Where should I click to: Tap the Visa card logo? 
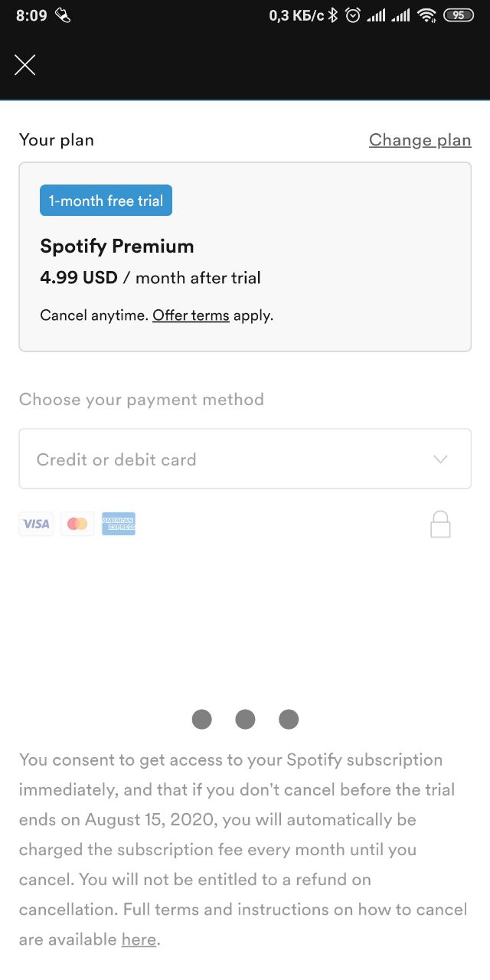tap(36, 524)
